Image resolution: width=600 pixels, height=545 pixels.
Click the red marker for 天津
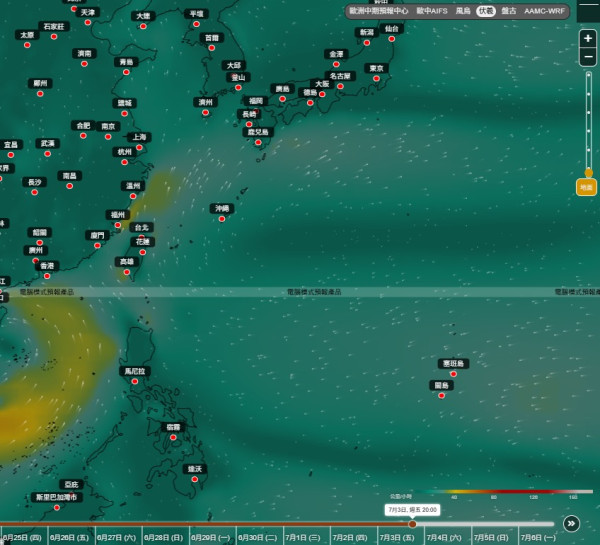coord(88,23)
